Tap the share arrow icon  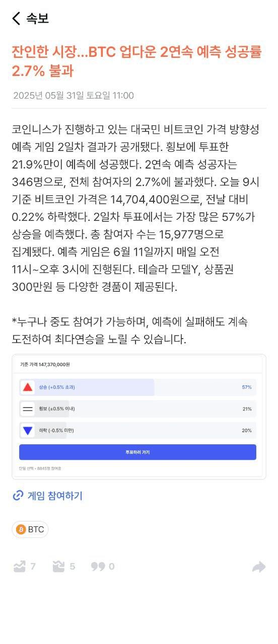pyautogui.click(x=259, y=567)
